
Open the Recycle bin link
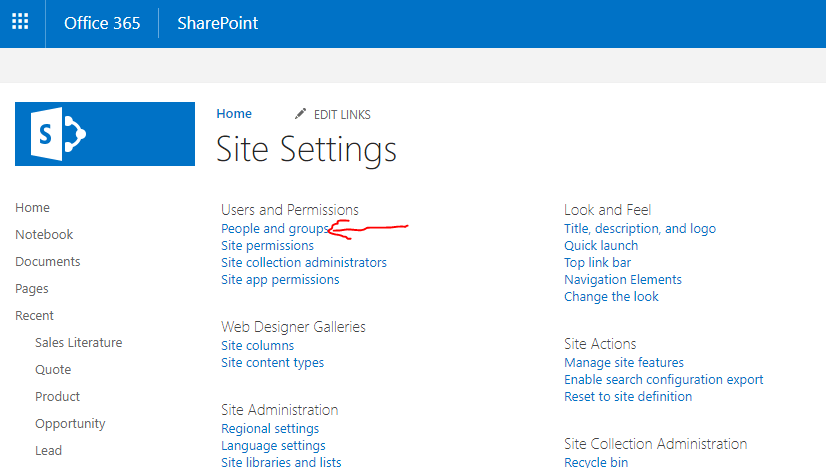pos(596,462)
